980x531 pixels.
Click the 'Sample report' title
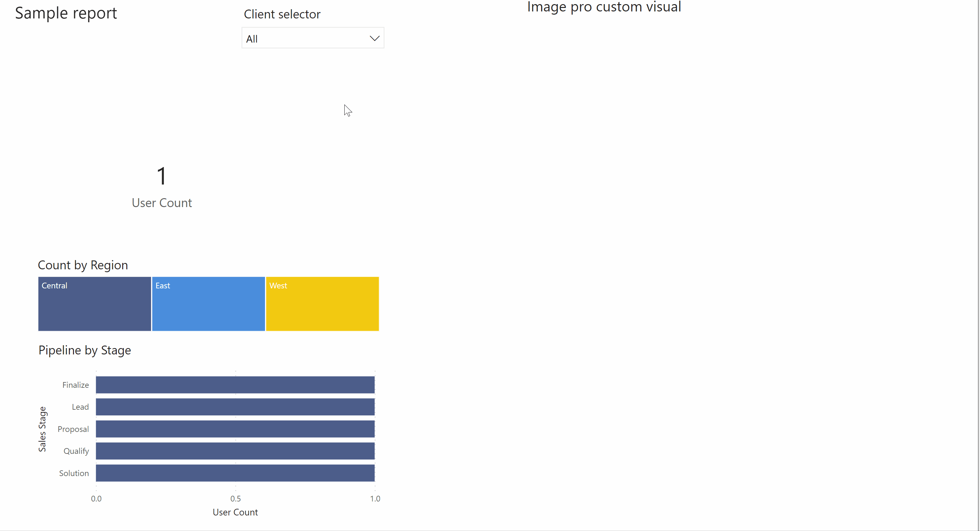pyautogui.click(x=66, y=13)
